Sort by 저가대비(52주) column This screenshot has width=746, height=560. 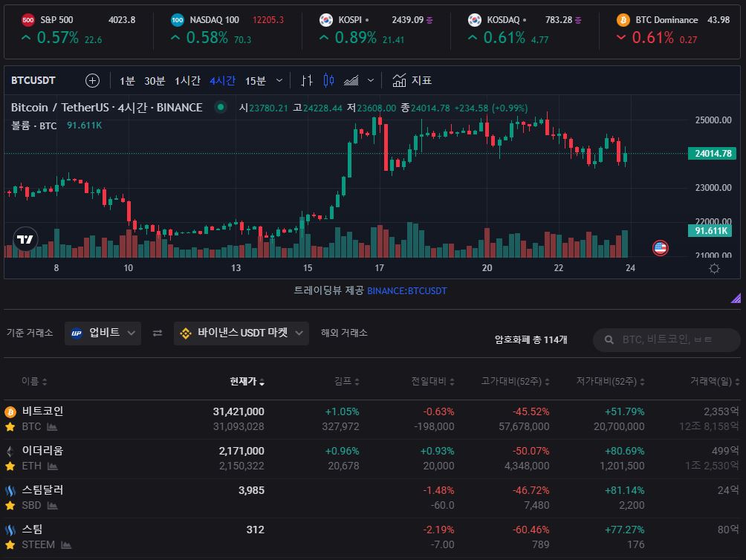(611, 381)
